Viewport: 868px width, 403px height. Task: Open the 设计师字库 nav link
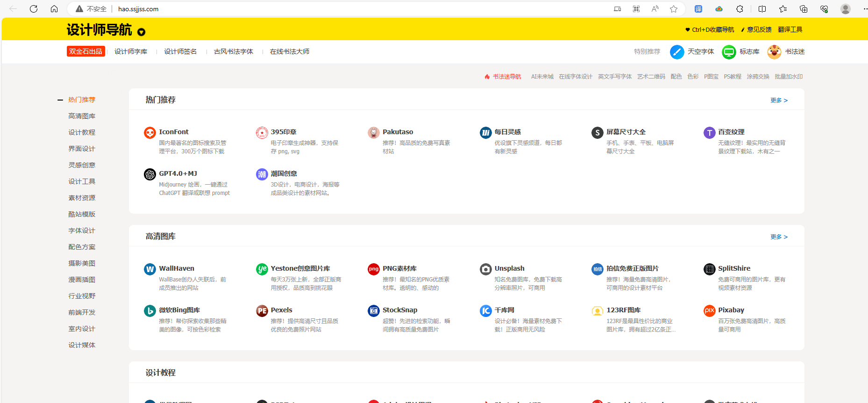(x=131, y=51)
